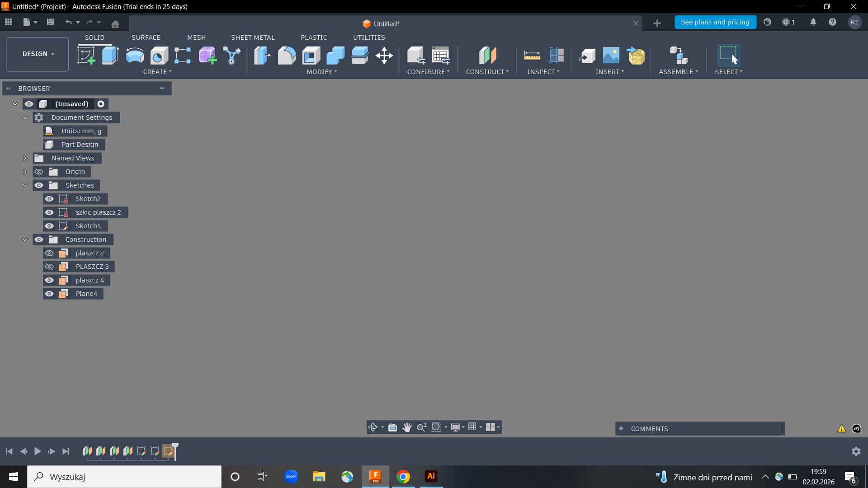Collapse the Construction folder
868x488 pixels.
(x=25, y=239)
